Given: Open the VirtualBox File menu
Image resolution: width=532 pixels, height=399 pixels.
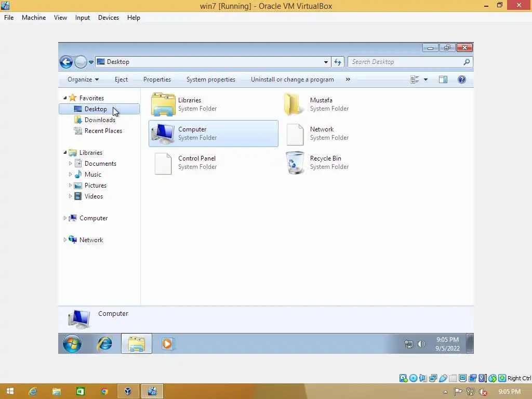Looking at the screenshot, I should click(9, 18).
